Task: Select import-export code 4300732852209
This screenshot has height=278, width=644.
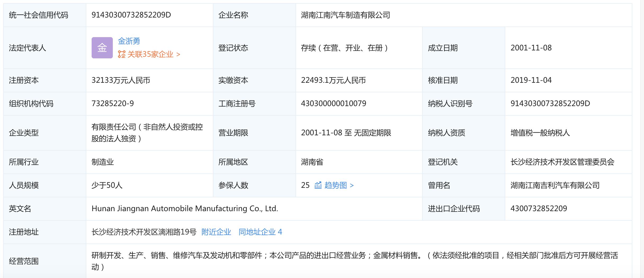Action: [539, 209]
